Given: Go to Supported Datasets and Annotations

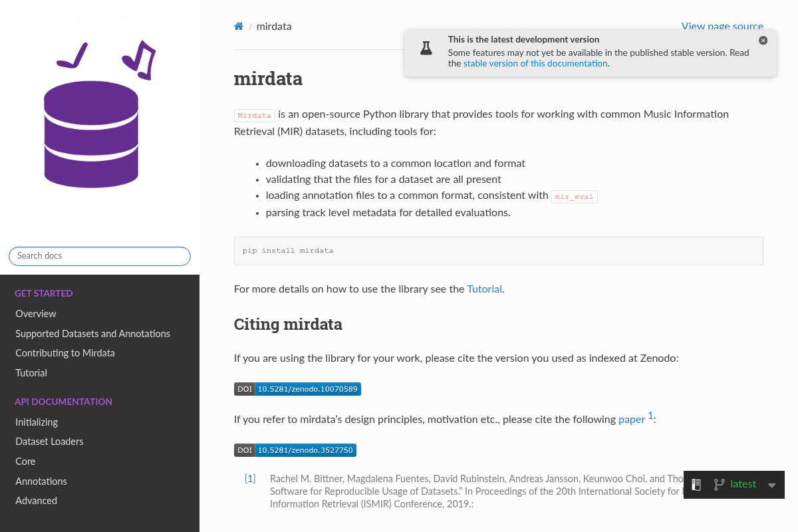Looking at the screenshot, I should tap(92, 334).
